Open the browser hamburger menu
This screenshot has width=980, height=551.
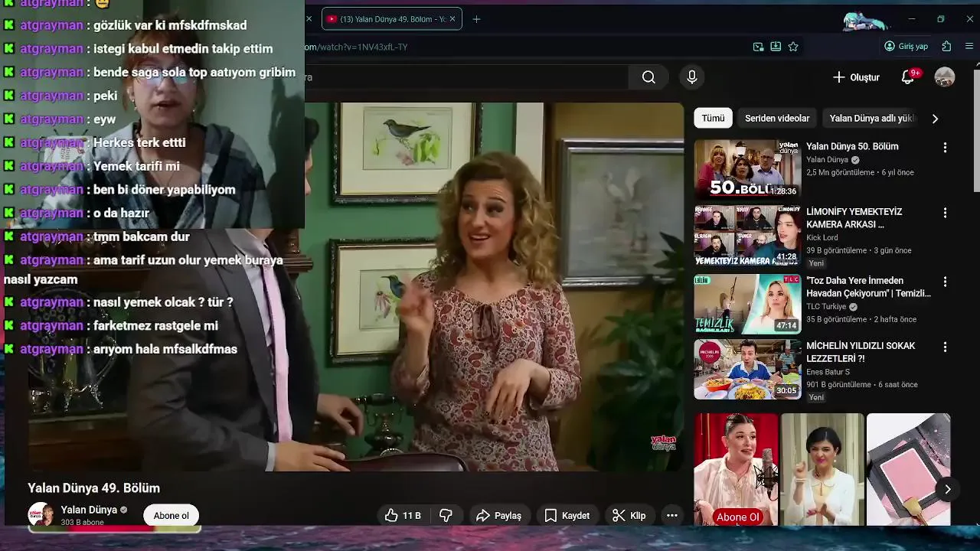[969, 46]
